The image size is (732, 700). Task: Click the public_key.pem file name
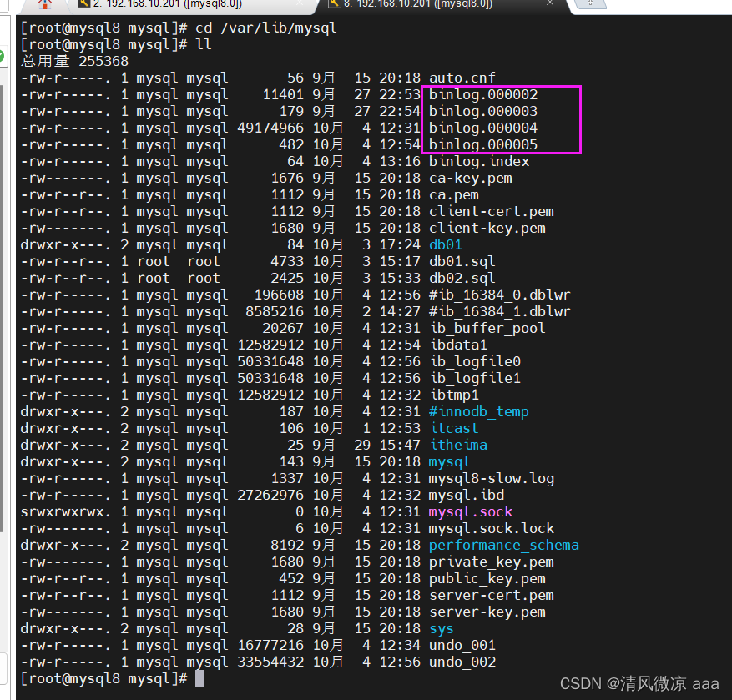pyautogui.click(x=487, y=579)
